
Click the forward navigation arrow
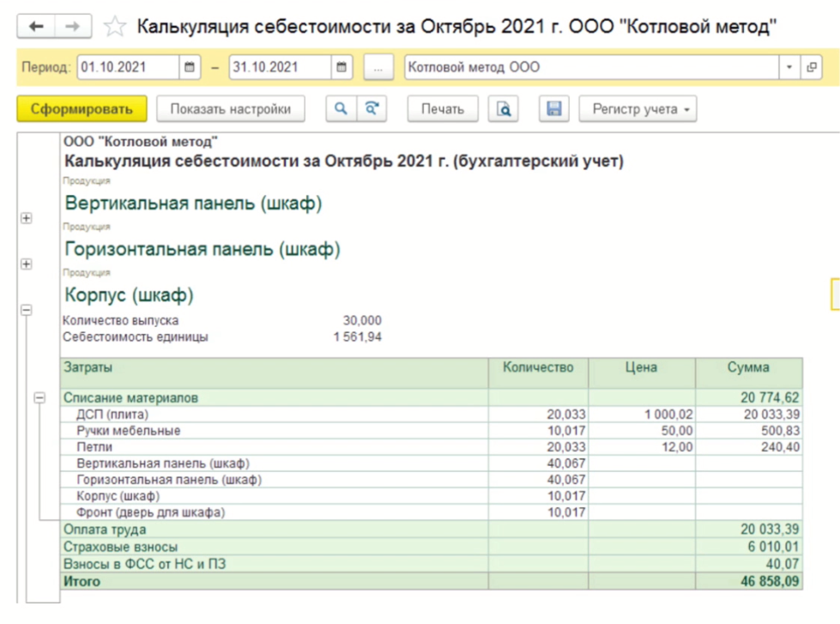73,27
